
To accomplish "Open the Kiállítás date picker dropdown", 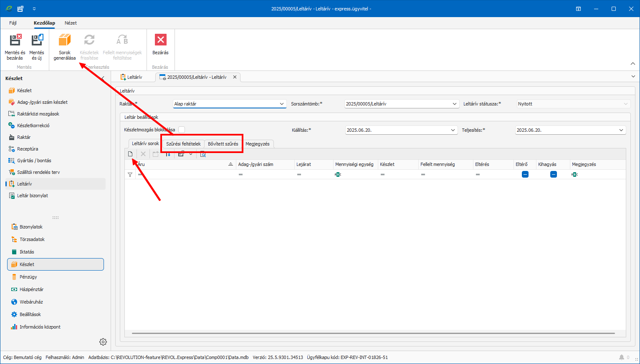I will pyautogui.click(x=453, y=131).
